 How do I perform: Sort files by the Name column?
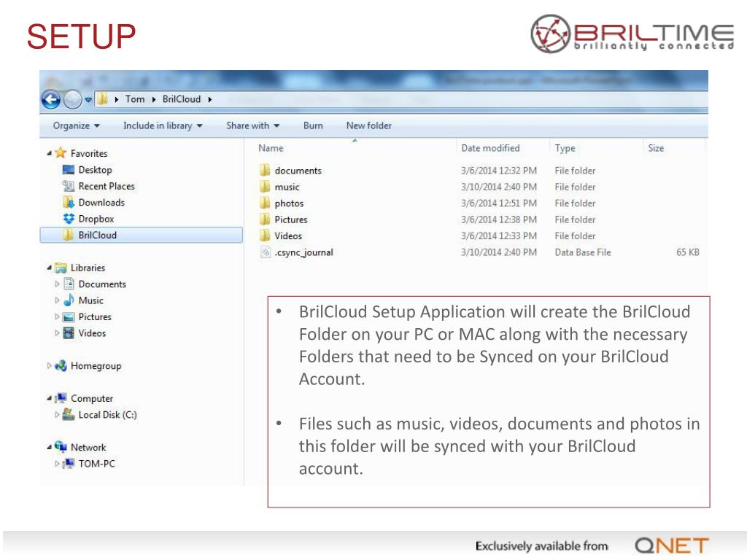tap(271, 148)
